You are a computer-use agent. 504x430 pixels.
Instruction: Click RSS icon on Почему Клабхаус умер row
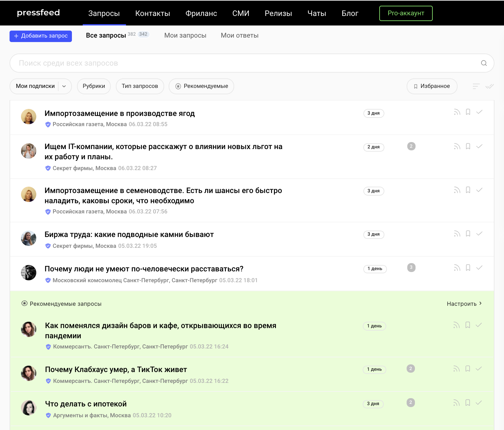click(456, 369)
